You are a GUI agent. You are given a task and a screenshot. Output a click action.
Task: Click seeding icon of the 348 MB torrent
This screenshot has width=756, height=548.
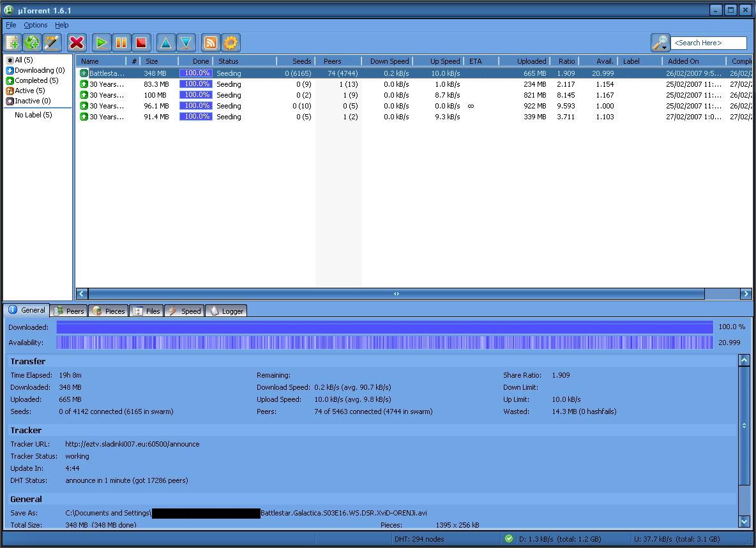pos(84,73)
